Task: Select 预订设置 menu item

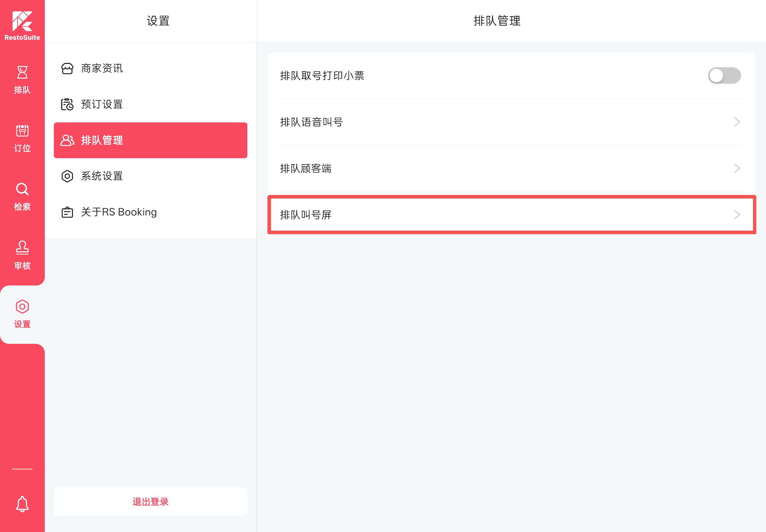Action: point(150,104)
